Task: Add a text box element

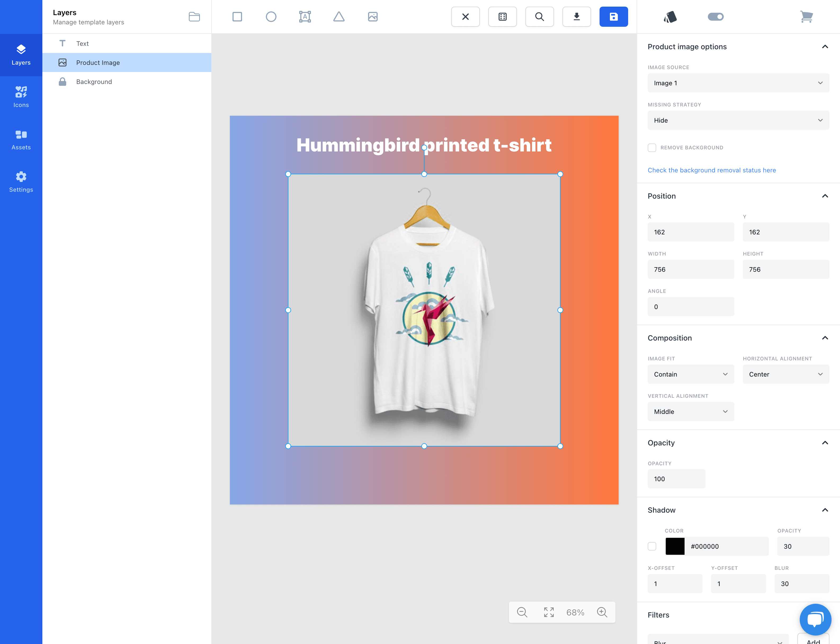Action: point(305,16)
